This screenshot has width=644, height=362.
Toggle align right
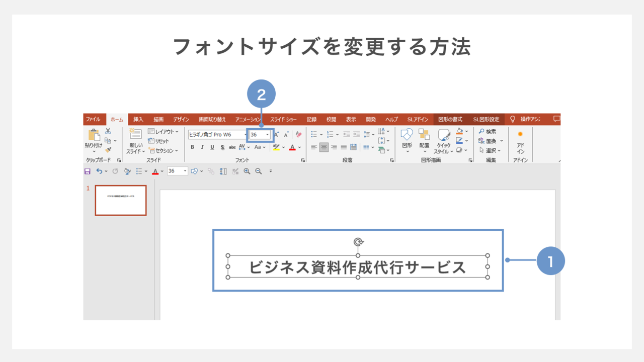[x=334, y=147]
